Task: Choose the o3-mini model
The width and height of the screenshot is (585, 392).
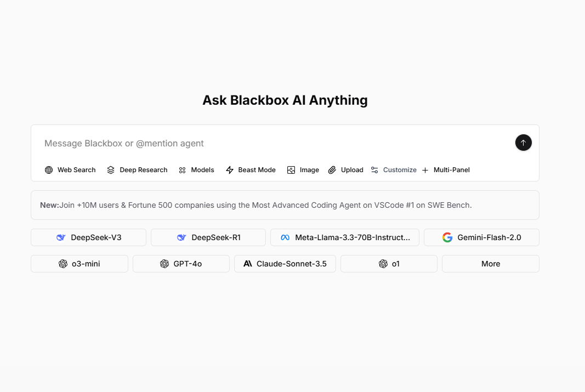Action: pyautogui.click(x=79, y=264)
